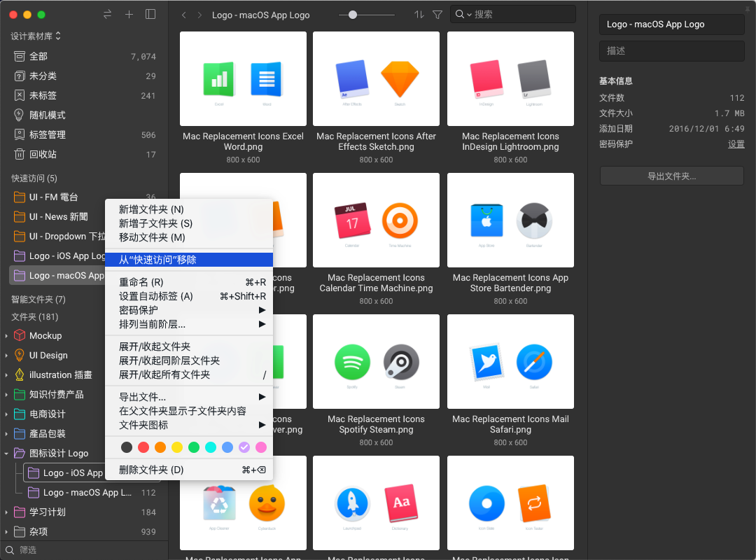Open the sort order icon
This screenshot has height=560, width=756.
click(419, 15)
